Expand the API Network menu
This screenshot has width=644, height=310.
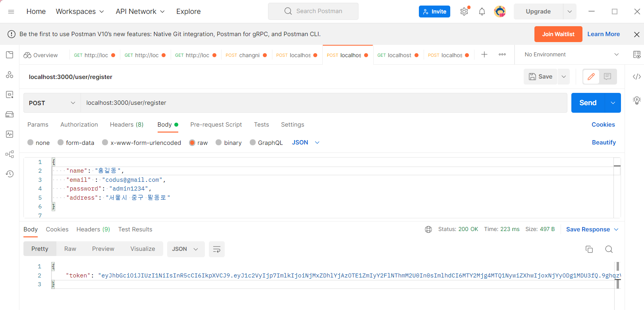click(x=140, y=12)
